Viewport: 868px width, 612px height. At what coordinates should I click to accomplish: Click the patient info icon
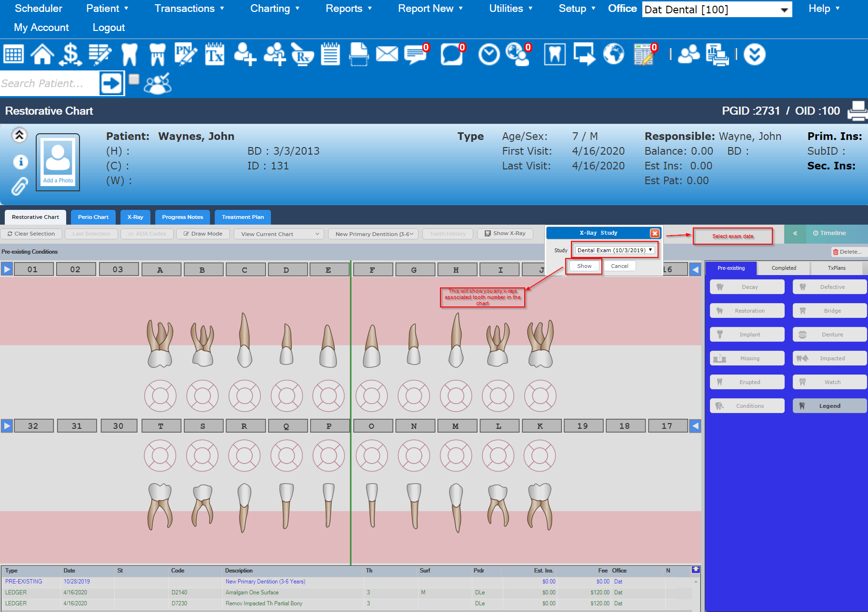tap(20, 162)
